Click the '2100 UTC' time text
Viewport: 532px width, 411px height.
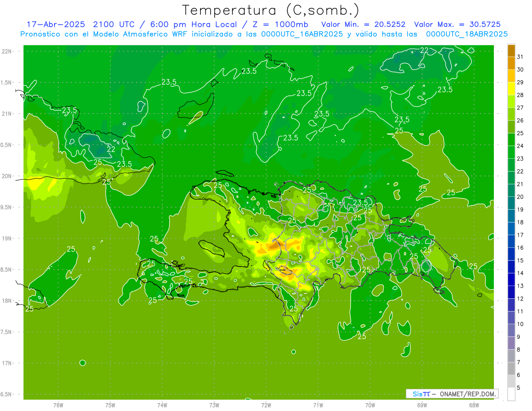click(113, 24)
